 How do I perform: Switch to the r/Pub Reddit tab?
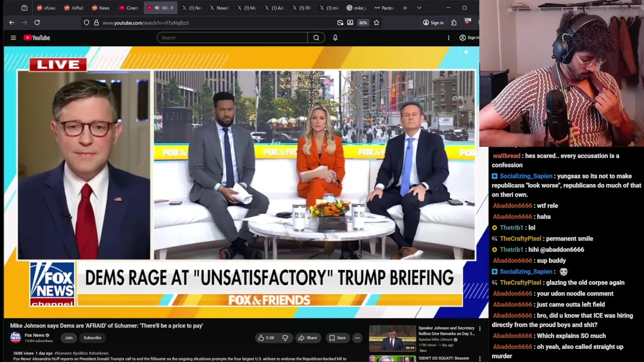coord(74,8)
